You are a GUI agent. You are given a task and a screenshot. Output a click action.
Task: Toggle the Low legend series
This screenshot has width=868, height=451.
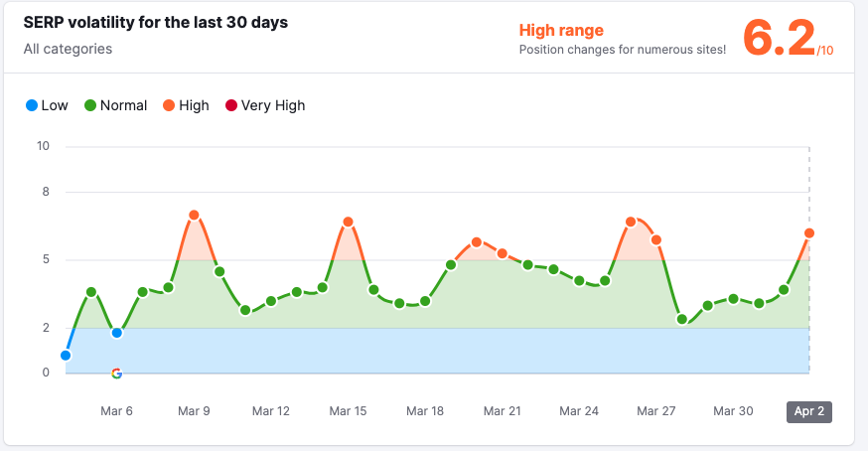[x=47, y=105]
